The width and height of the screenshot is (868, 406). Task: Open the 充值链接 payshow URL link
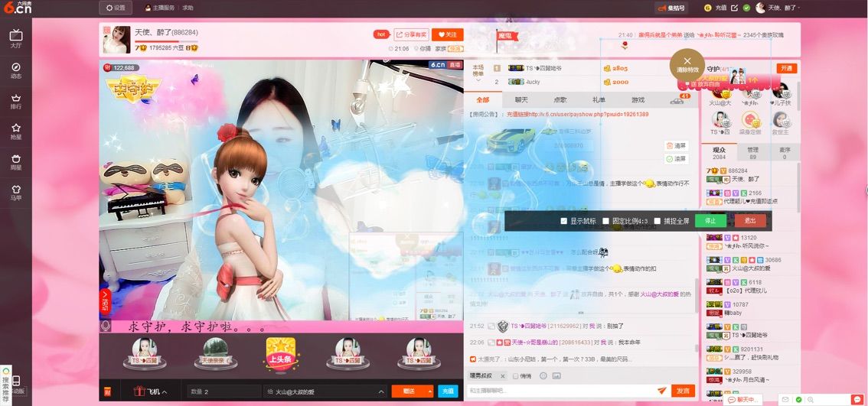point(577,114)
